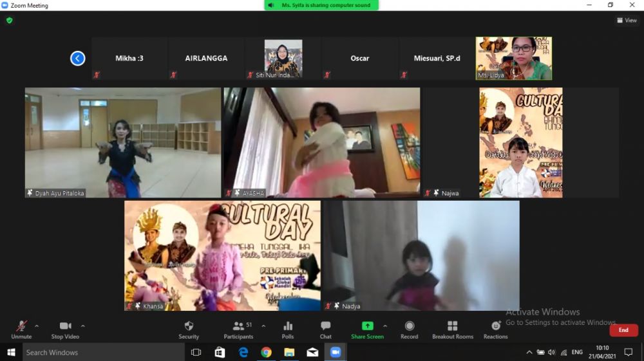Open share options arrow beside Share Screen

click(385, 326)
